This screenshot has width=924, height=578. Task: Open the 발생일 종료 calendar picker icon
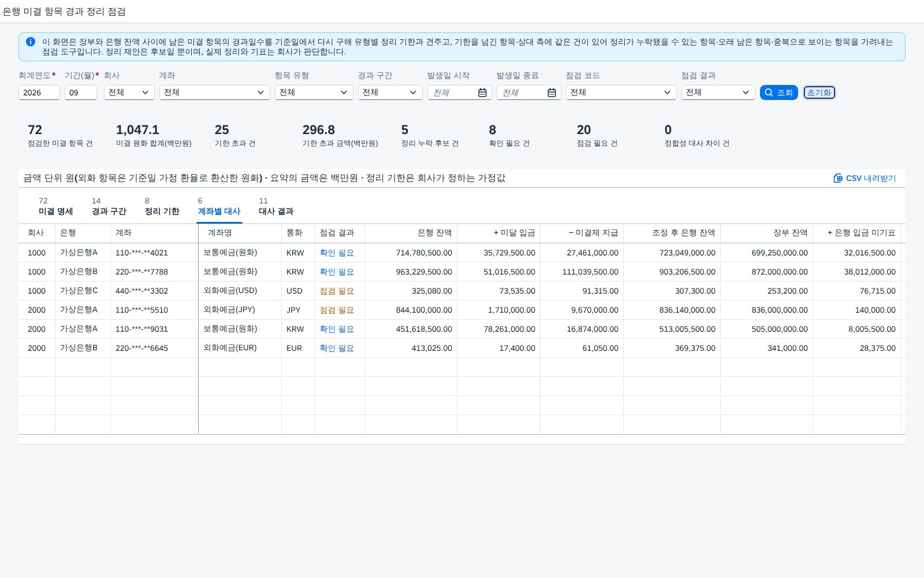(x=552, y=92)
